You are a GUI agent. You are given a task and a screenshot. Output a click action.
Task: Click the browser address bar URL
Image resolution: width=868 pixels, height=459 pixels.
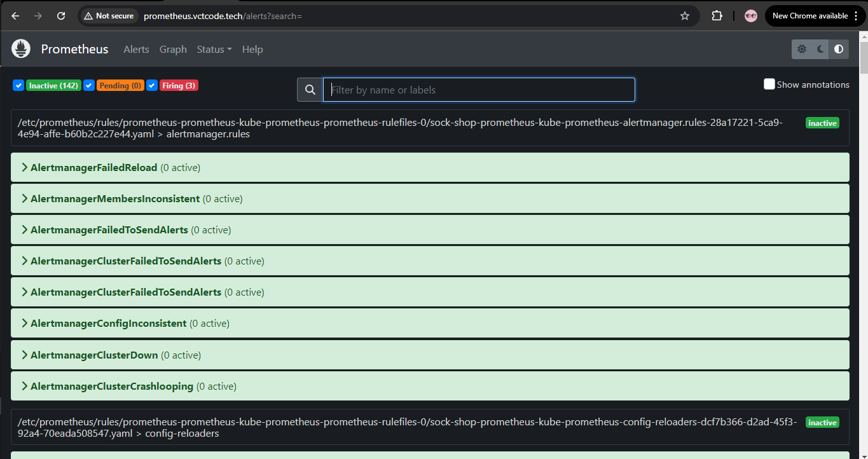click(223, 16)
